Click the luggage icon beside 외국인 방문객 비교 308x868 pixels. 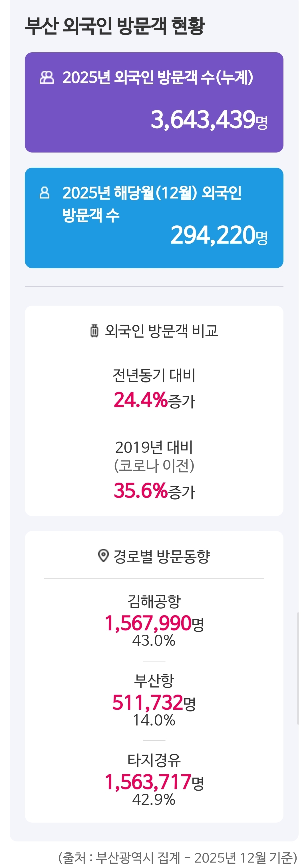[x=94, y=330]
